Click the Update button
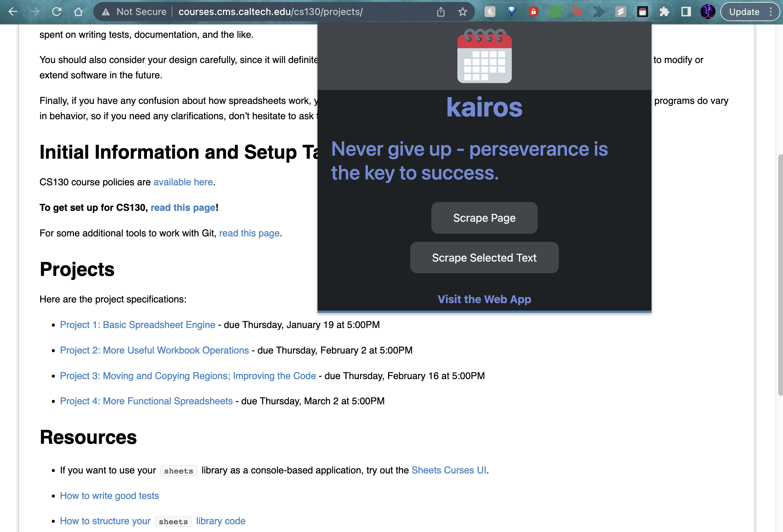 pyautogui.click(x=744, y=11)
